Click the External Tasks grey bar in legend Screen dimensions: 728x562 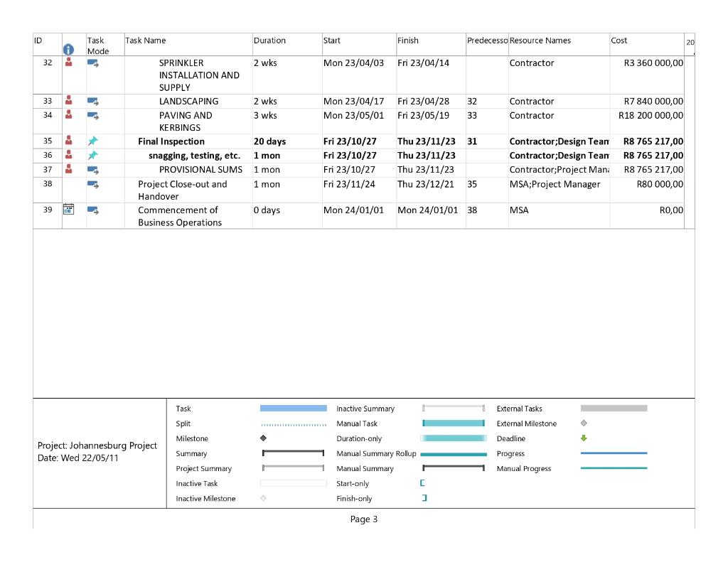[614, 409]
